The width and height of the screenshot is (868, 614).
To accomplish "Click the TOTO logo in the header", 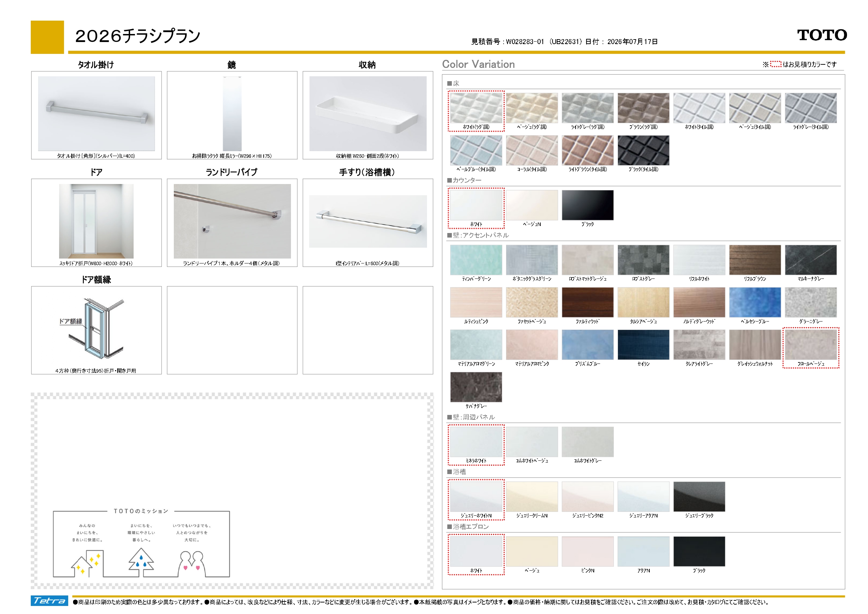I will pyautogui.click(x=822, y=35).
